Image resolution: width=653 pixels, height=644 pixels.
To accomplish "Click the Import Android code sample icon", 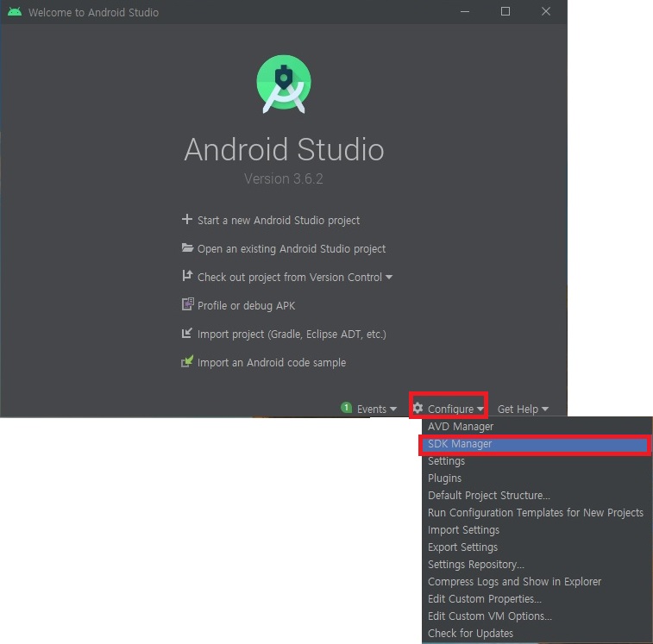I will click(x=187, y=361).
